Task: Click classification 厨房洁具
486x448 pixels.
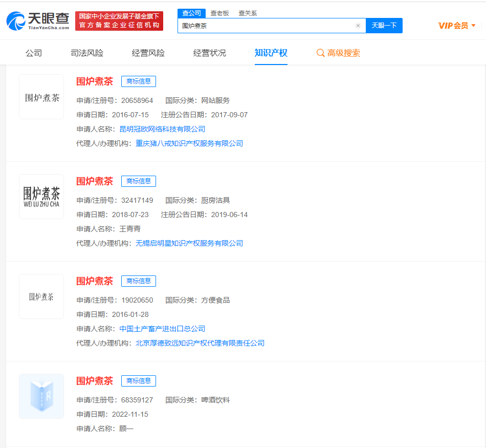Action: [x=215, y=201]
